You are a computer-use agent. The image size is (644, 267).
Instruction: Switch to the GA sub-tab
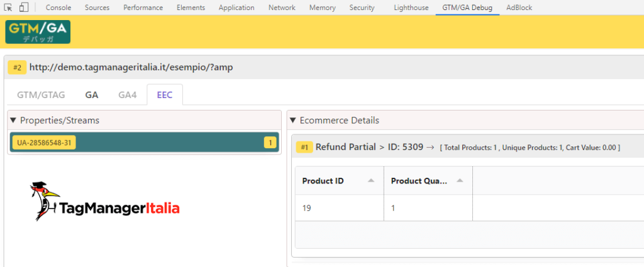pyautogui.click(x=92, y=95)
